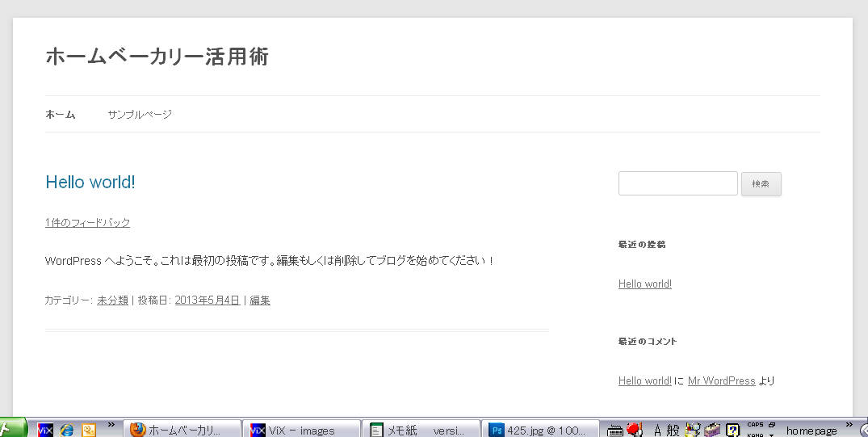Switch to Photoshop 425.jpg taskbar button
This screenshot has width=868, height=437.
click(x=541, y=429)
